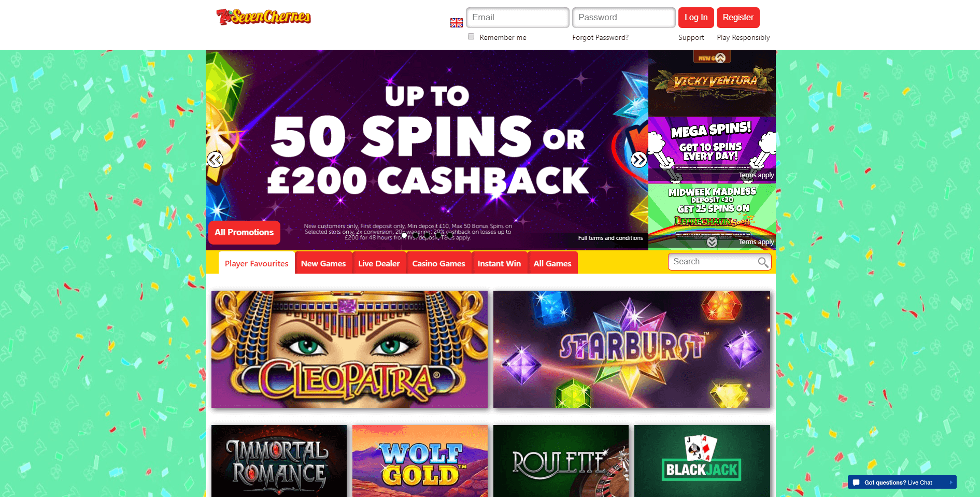Click the Seven Cherries logo

(263, 17)
